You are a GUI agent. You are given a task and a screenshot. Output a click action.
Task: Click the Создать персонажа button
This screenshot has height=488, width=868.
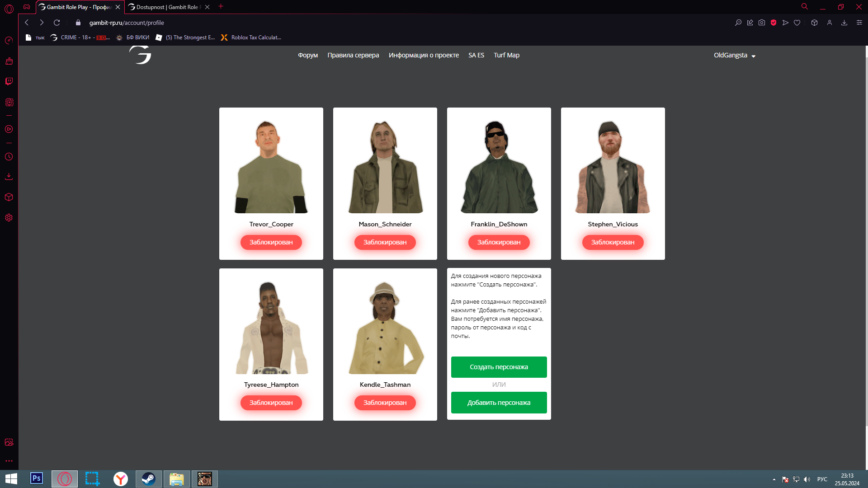pos(499,367)
